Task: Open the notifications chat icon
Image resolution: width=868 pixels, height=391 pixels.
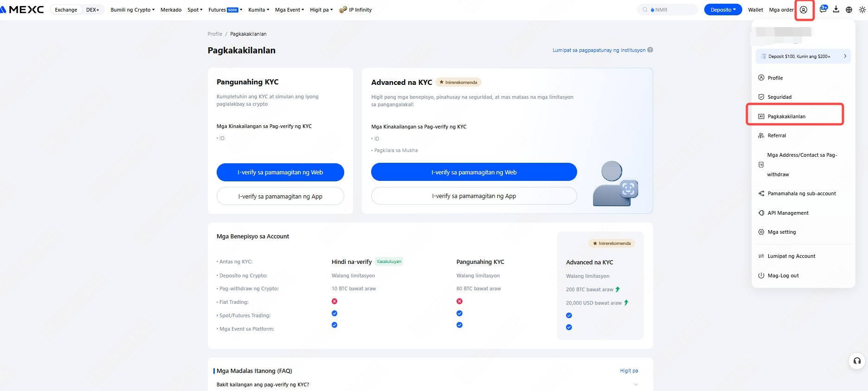Action: point(823,9)
